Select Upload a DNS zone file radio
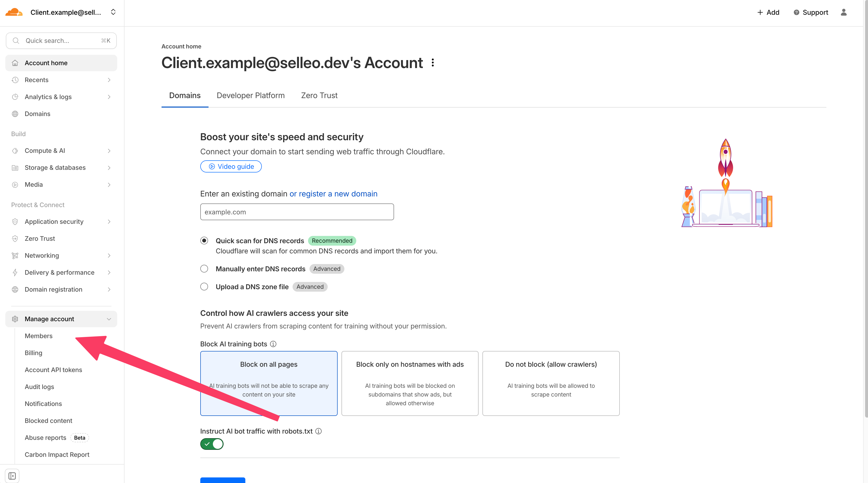The height and width of the screenshot is (483, 868). click(204, 287)
